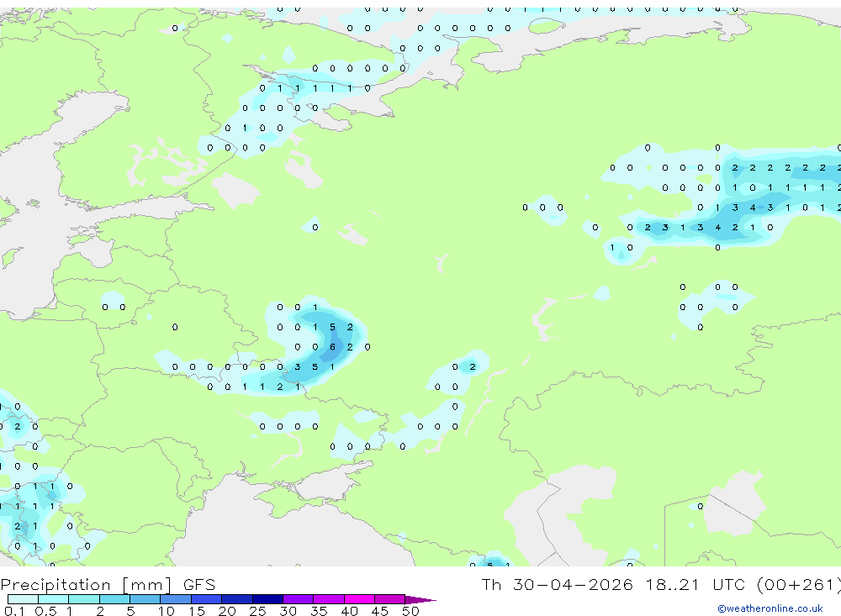
Task: Click the value 4 in the '2 3 1 3 4 2 1 0' row
Action: tap(717, 227)
